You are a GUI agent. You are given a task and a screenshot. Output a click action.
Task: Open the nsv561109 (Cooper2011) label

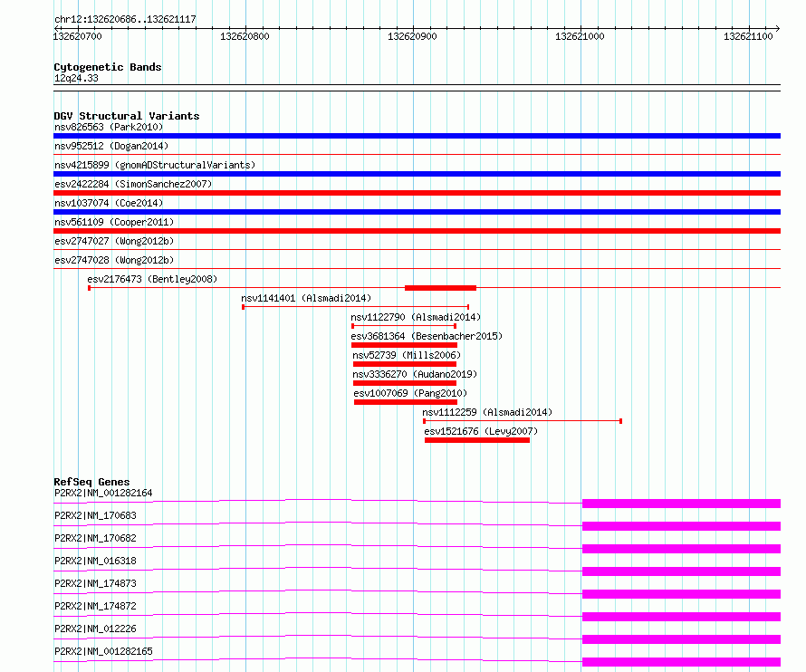click(114, 222)
